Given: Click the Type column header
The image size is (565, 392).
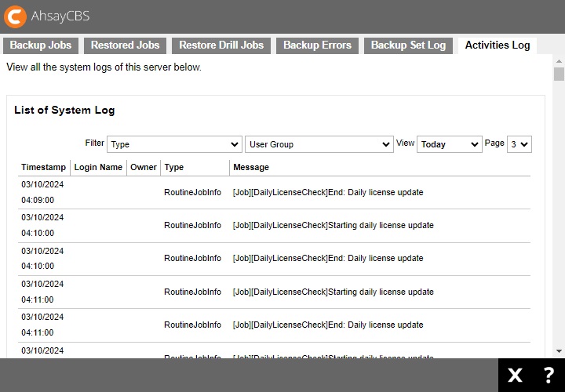Looking at the screenshot, I should (174, 167).
